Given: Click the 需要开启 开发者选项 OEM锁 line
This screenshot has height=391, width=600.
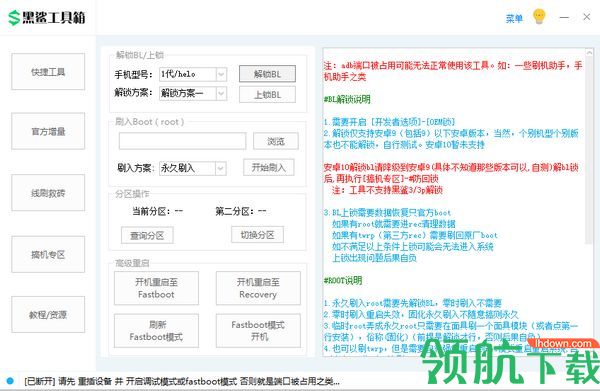Looking at the screenshot, I should (x=389, y=122).
